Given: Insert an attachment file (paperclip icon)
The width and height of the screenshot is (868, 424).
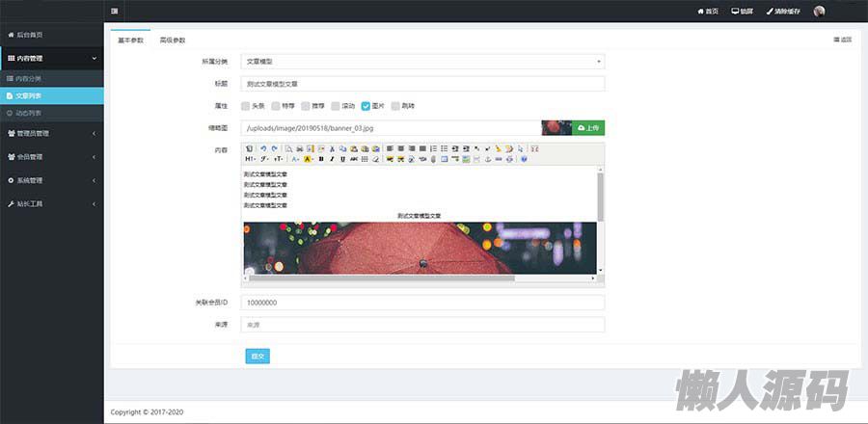Looking at the screenshot, I should (433, 159).
